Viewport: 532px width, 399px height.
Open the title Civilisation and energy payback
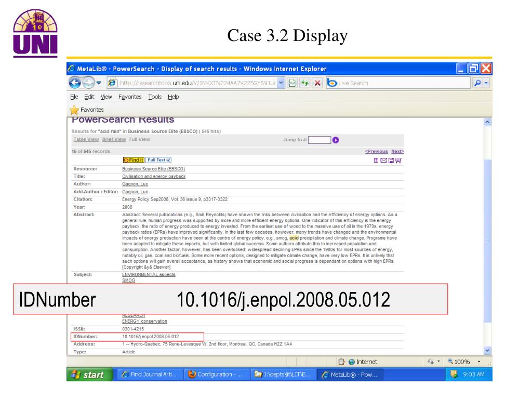click(x=154, y=177)
